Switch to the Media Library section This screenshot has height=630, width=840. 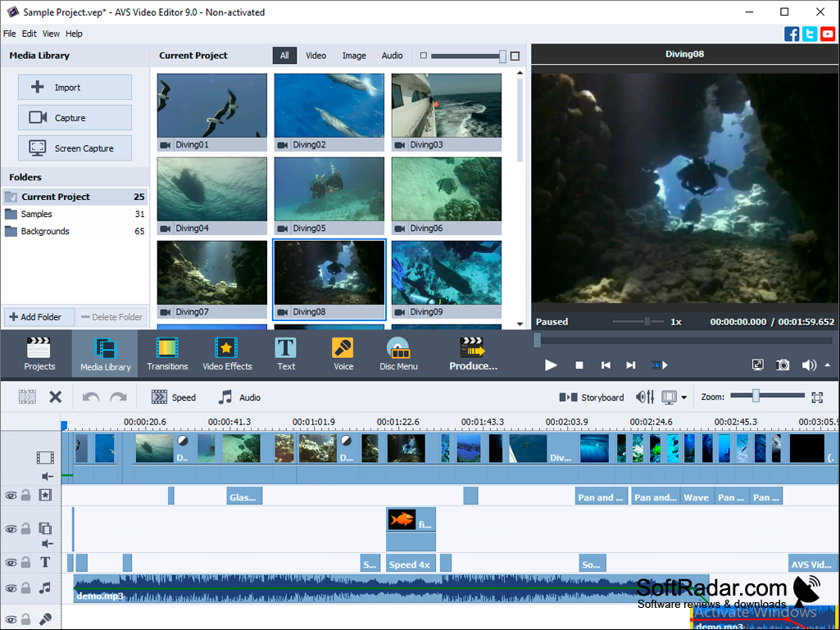[105, 354]
